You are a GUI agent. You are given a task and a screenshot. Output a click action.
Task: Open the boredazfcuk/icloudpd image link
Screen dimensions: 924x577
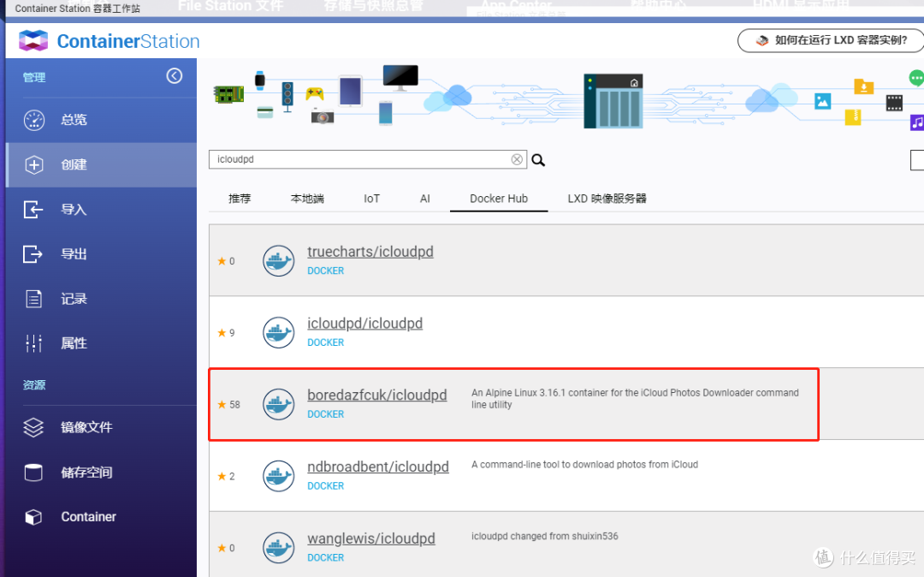click(377, 395)
